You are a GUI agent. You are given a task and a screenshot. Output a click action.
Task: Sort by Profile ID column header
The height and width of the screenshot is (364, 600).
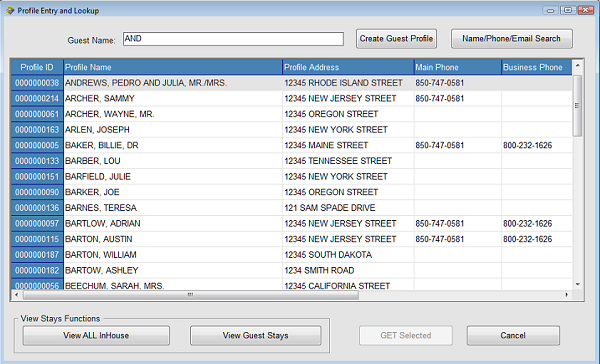[x=37, y=67]
